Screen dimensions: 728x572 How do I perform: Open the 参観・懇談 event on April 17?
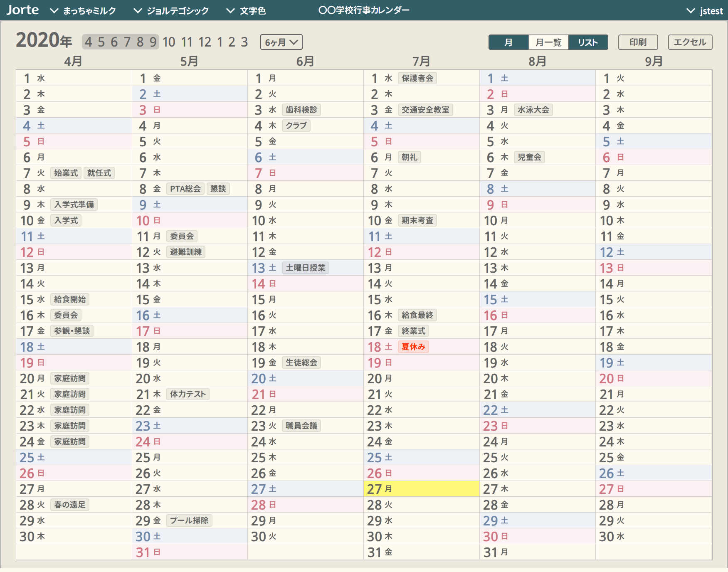point(72,331)
